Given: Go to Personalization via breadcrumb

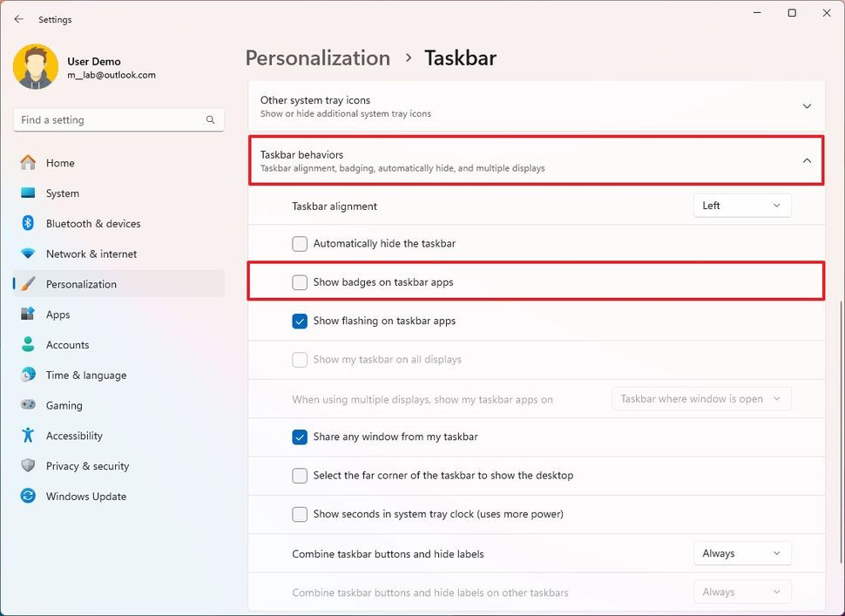Looking at the screenshot, I should tap(317, 58).
